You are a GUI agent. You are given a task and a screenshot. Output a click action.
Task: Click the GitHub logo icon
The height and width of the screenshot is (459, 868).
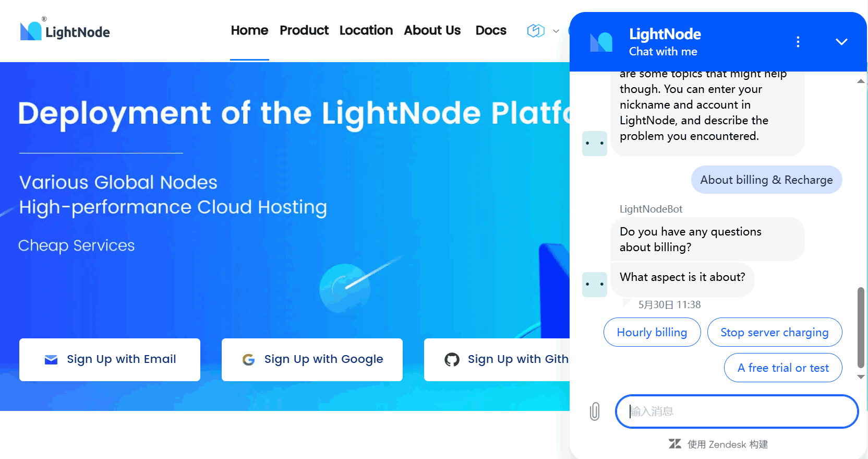coord(452,359)
